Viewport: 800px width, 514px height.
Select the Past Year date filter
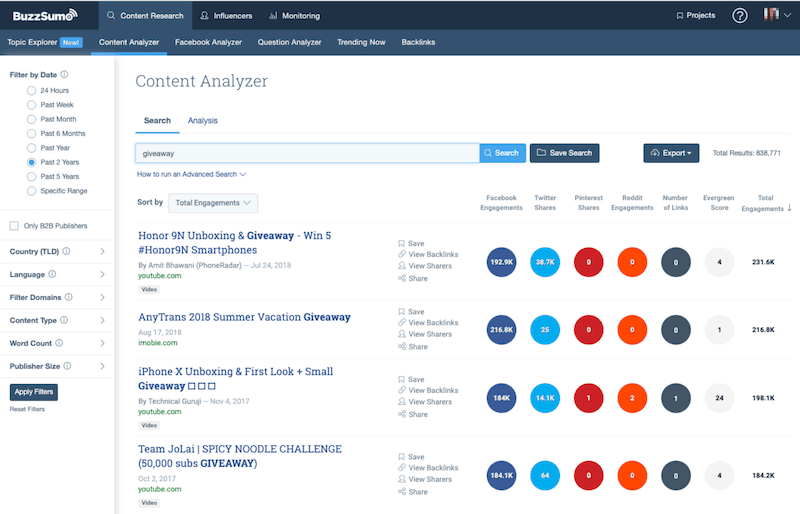[32, 148]
